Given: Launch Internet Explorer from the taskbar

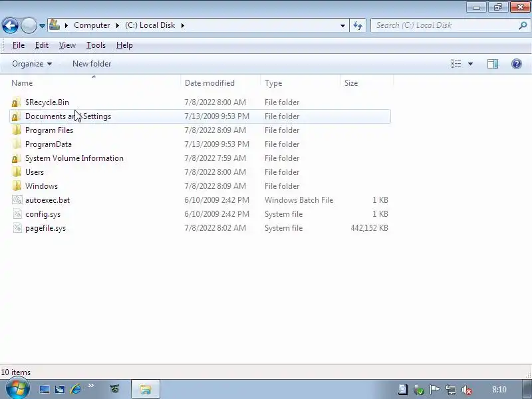Looking at the screenshot, I should 76,389.
